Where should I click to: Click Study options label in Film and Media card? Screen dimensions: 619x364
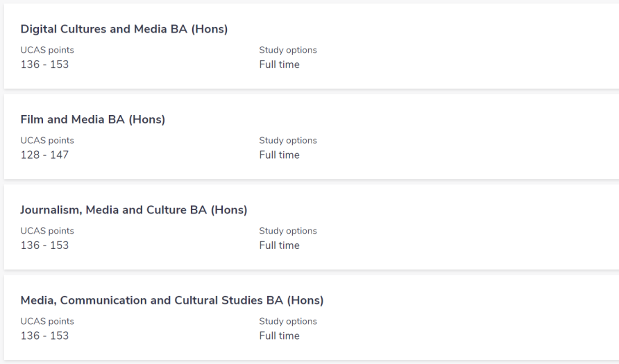[x=288, y=140]
